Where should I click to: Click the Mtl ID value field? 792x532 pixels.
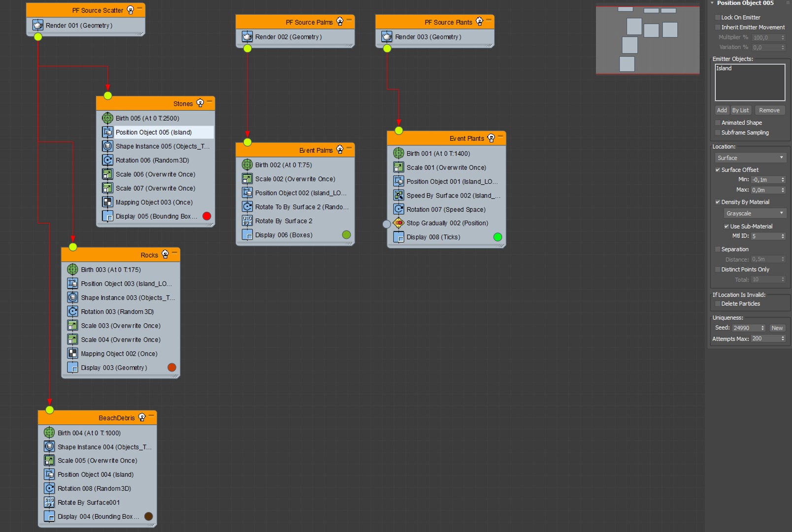pos(765,236)
